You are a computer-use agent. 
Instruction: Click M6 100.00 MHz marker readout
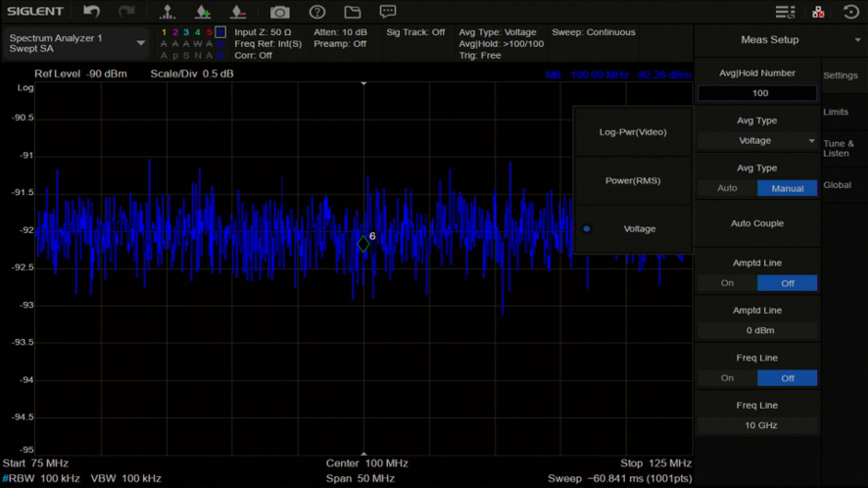pyautogui.click(x=618, y=74)
